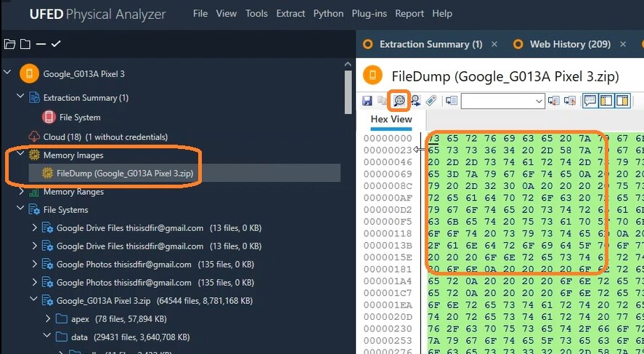Click the open folder icon above the project tree

coord(10,44)
